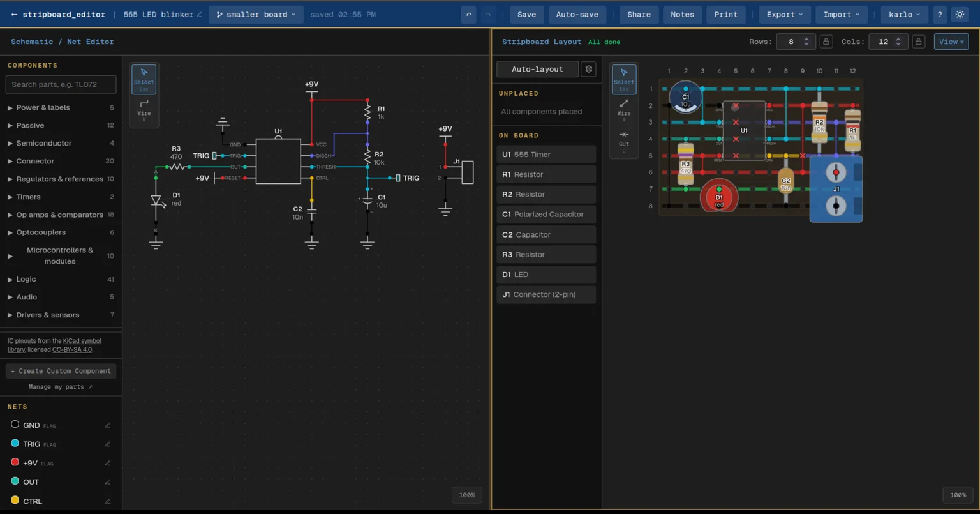
Task: Click the GND net color swatch
Action: pyautogui.click(x=15, y=424)
